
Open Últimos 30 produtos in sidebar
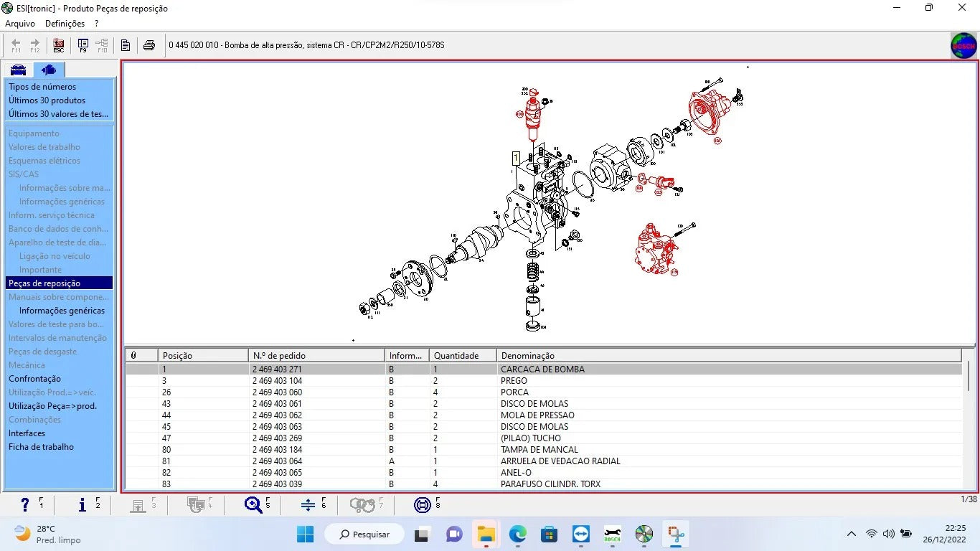pos(47,100)
